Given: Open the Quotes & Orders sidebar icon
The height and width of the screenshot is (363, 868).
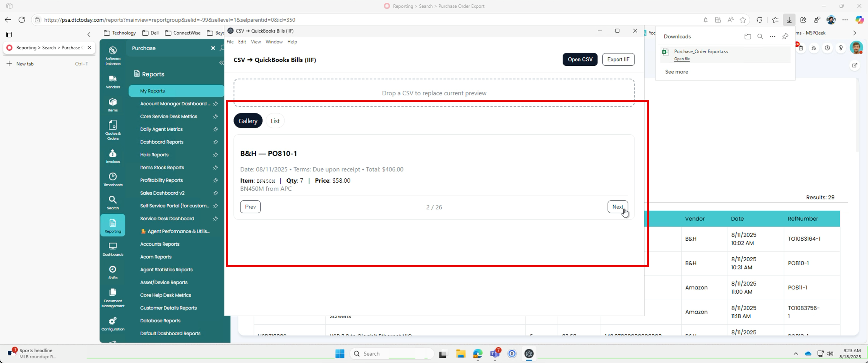Looking at the screenshot, I should [113, 130].
